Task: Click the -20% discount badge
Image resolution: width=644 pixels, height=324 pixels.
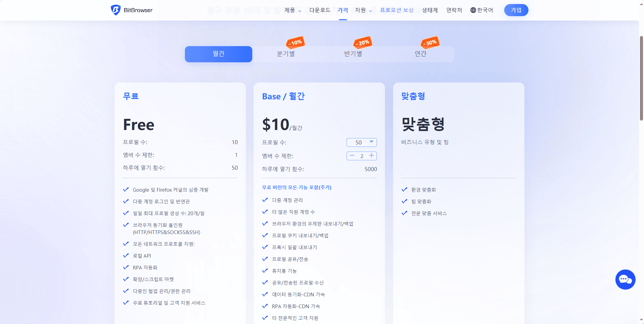Action: 363,42
